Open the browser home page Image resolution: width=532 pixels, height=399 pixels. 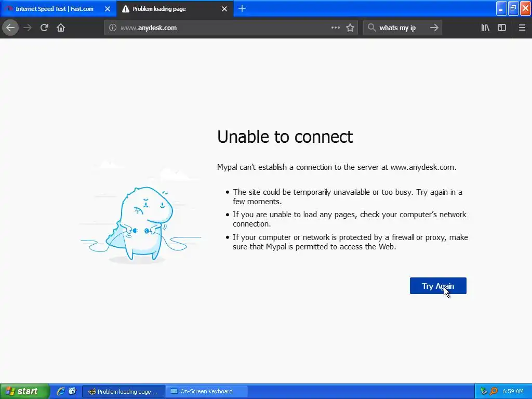click(61, 28)
